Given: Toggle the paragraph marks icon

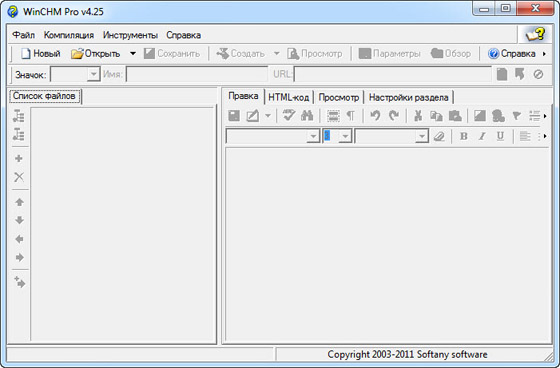Looking at the screenshot, I should click(x=351, y=116).
